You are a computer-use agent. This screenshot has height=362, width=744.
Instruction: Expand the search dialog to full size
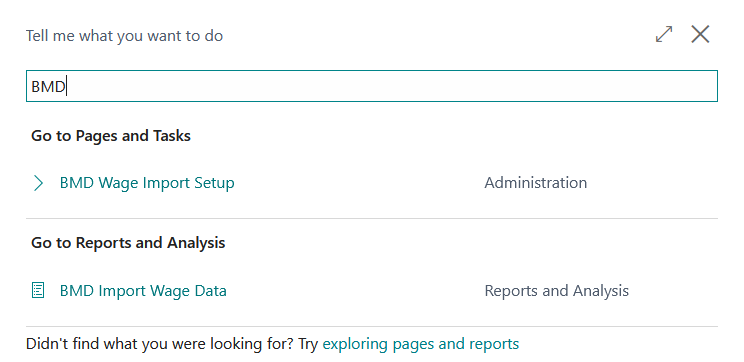click(664, 35)
